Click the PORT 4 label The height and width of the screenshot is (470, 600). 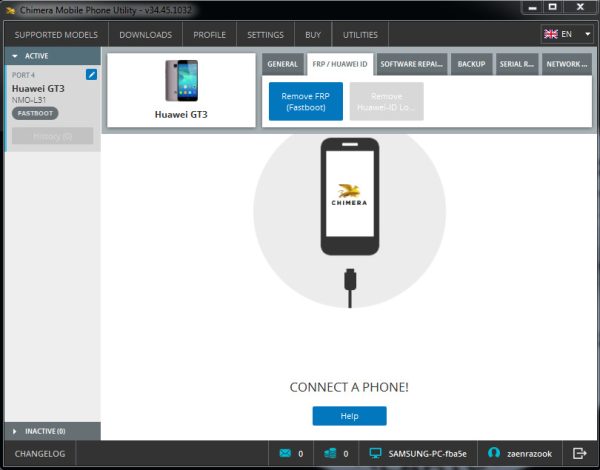(23, 75)
